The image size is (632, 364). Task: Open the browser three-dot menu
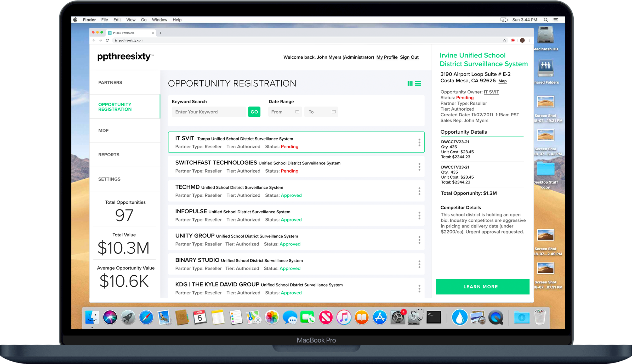(529, 40)
